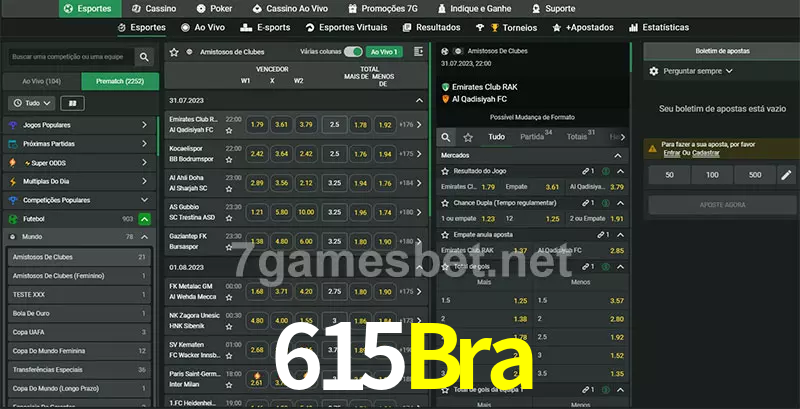Image resolution: width=800 pixels, height=409 pixels.
Task: Collapse the Mundo region list
Action: 144,237
